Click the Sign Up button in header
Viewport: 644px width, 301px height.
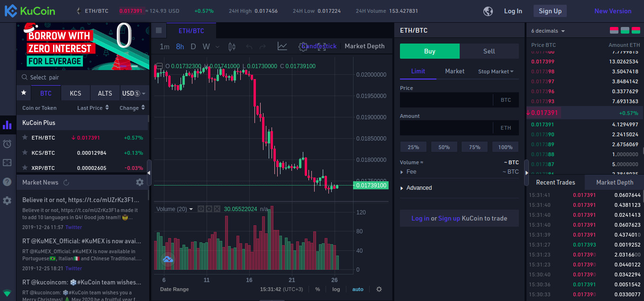point(550,11)
